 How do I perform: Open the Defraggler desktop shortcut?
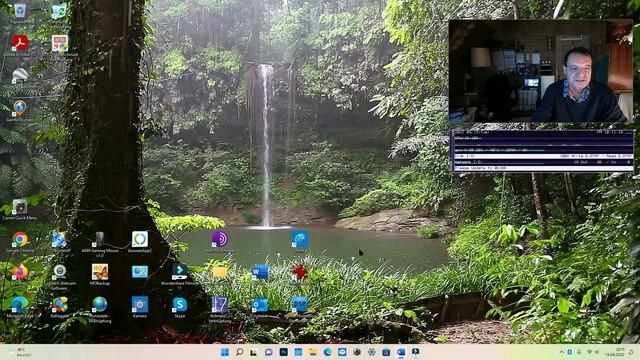60,304
